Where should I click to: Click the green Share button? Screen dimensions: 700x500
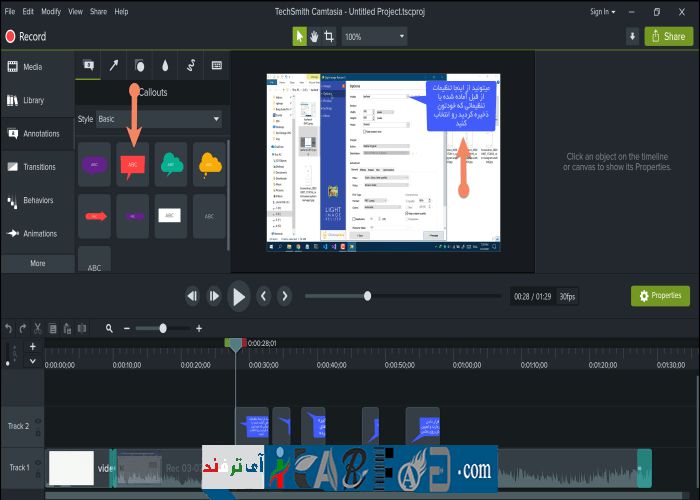(666, 36)
